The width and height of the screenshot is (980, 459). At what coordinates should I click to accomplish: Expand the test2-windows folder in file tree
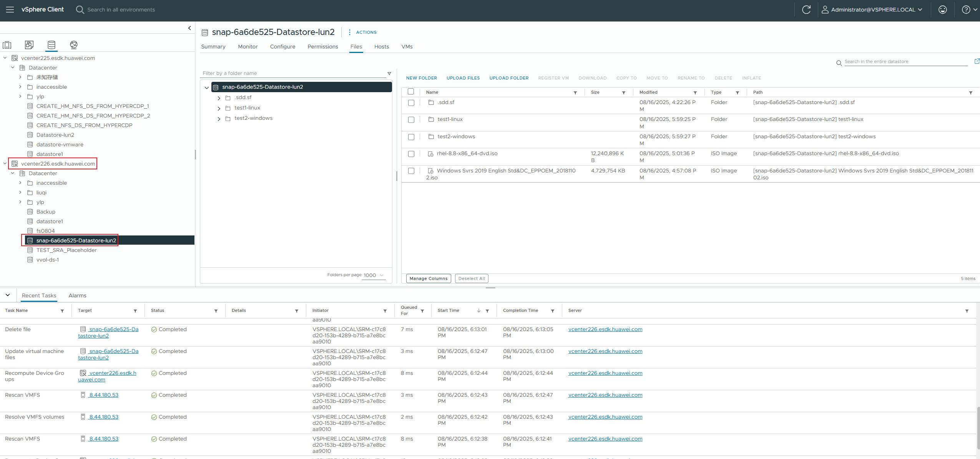(x=219, y=119)
